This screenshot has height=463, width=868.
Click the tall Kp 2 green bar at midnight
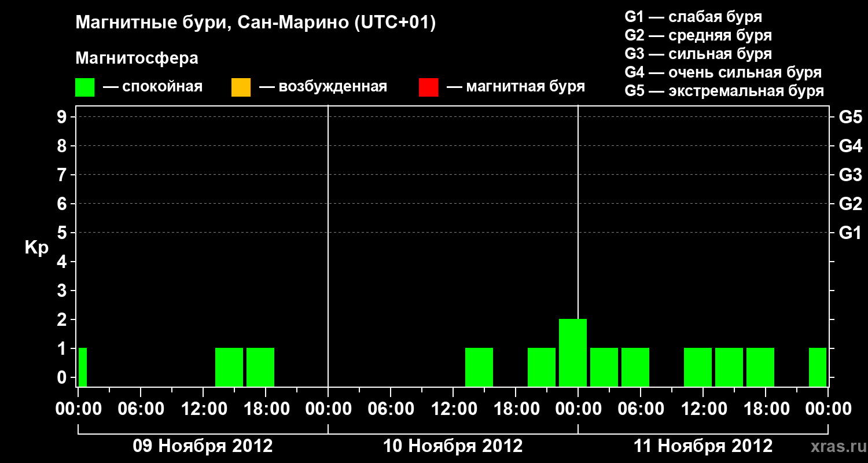point(573,352)
